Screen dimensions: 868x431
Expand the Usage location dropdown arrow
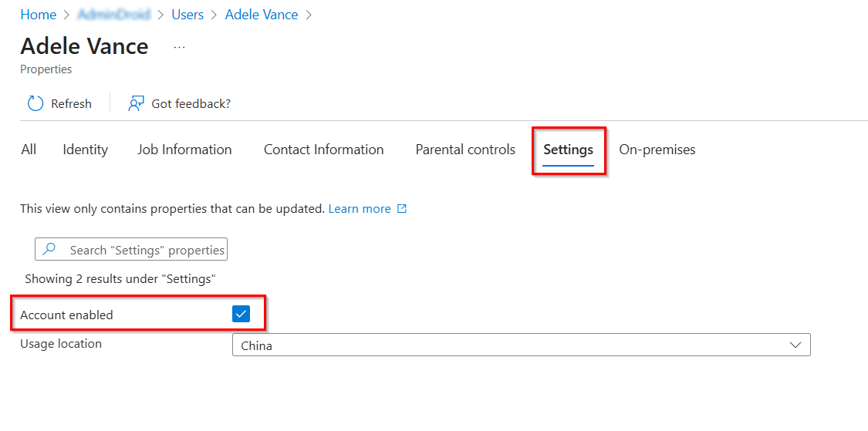(x=795, y=345)
